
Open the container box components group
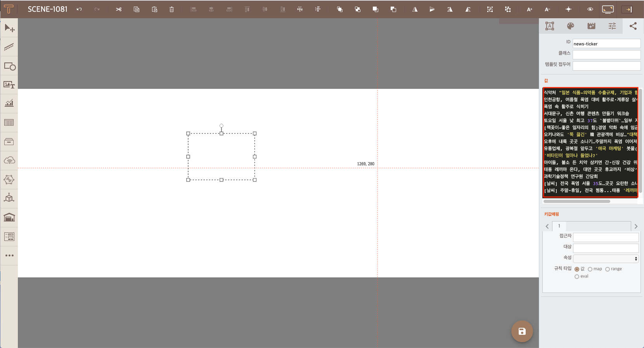(x=9, y=142)
